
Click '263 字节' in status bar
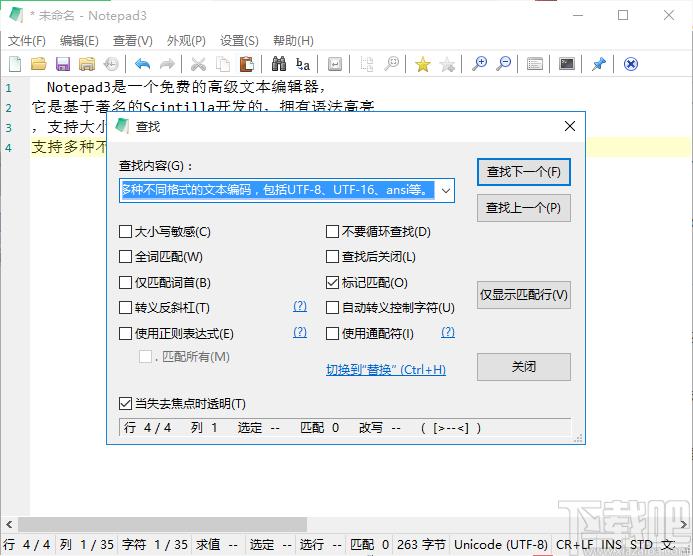421,545
